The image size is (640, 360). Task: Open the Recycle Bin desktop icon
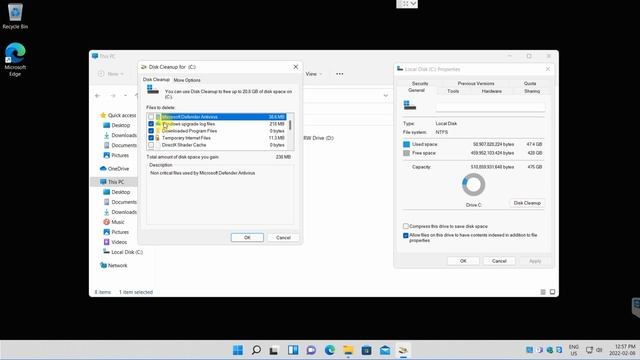[x=15, y=16]
